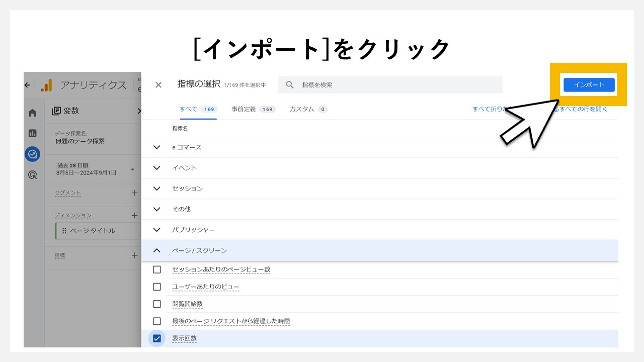
Task: Select the Home icon in the left sidebar
Action: pyautogui.click(x=32, y=113)
